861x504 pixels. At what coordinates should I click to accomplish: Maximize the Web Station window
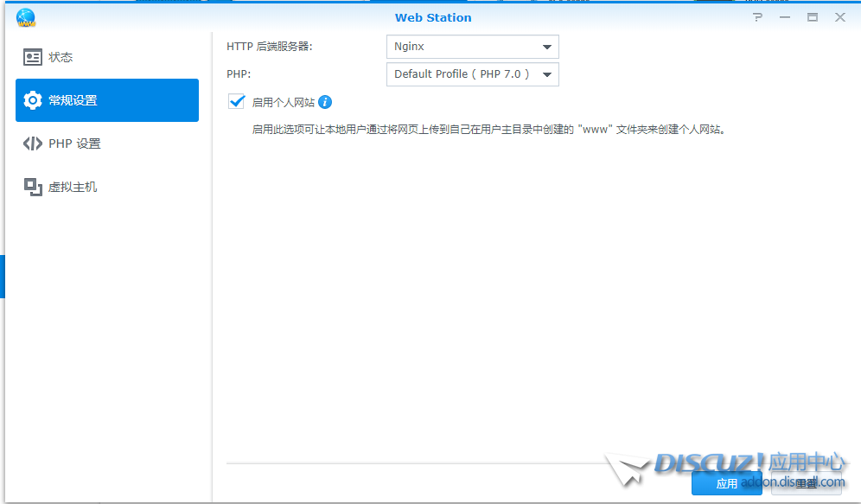coord(812,17)
